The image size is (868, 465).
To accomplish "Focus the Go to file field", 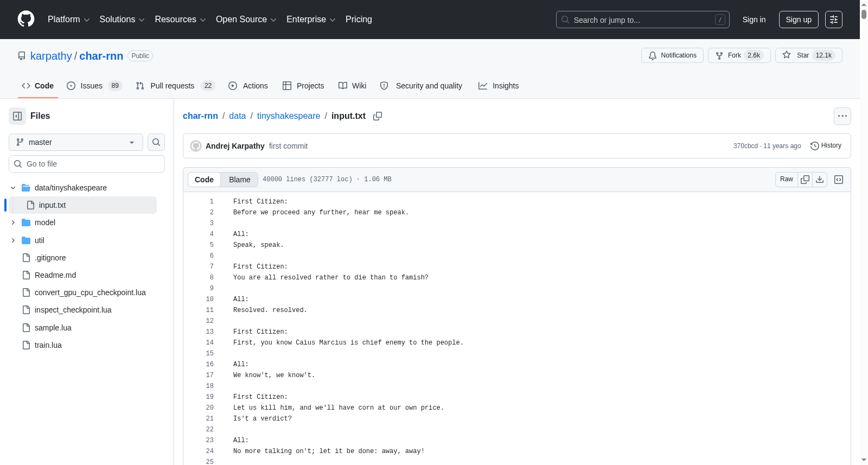I will tap(87, 164).
